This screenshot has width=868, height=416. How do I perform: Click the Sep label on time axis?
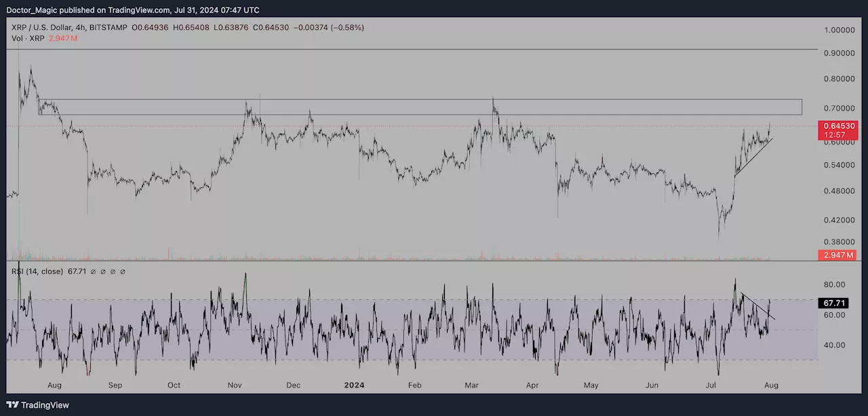click(x=115, y=385)
